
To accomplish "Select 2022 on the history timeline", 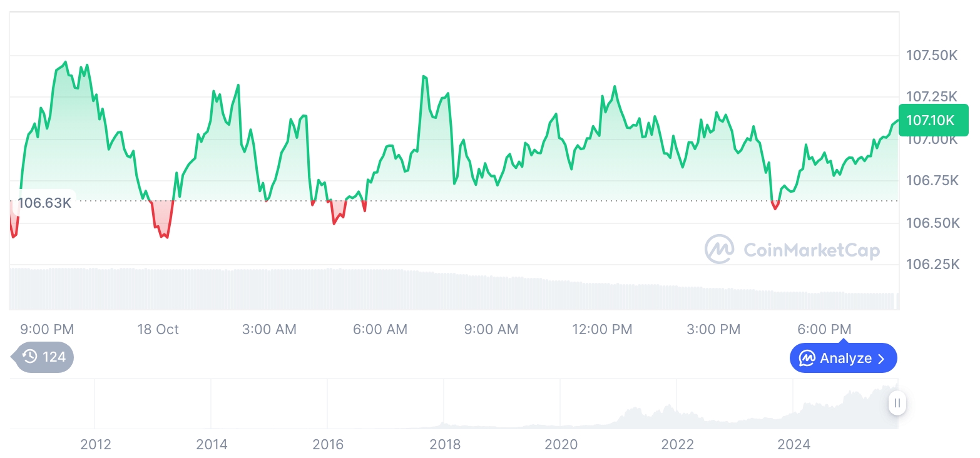I will coord(678,444).
